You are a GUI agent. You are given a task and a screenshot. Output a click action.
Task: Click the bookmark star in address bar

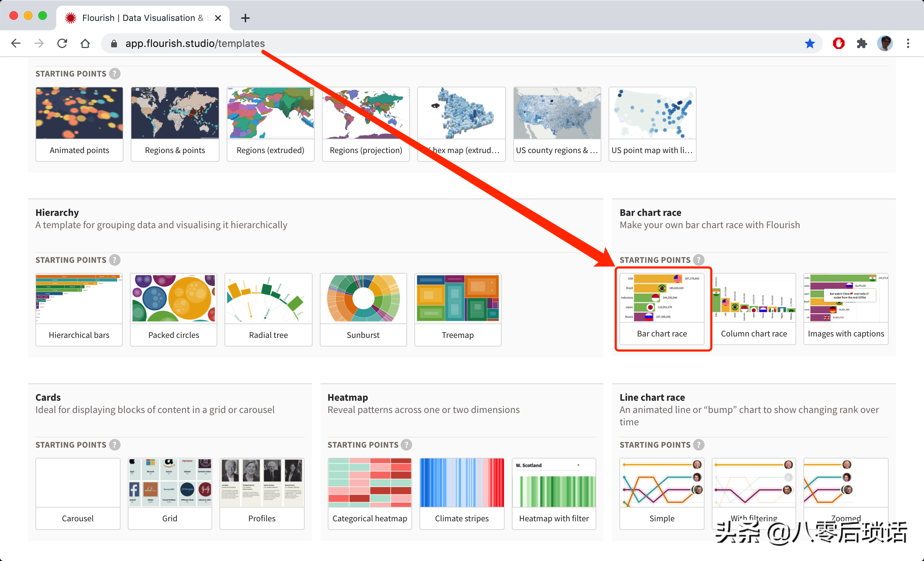pyautogui.click(x=810, y=43)
